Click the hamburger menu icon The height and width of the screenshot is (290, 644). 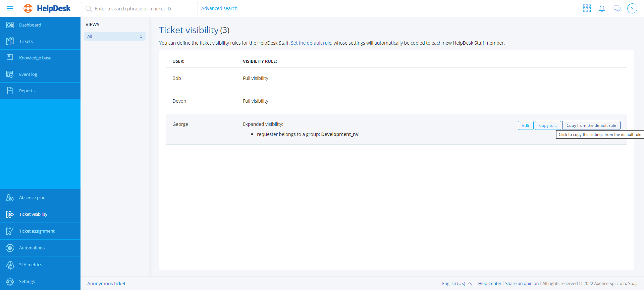pos(10,8)
